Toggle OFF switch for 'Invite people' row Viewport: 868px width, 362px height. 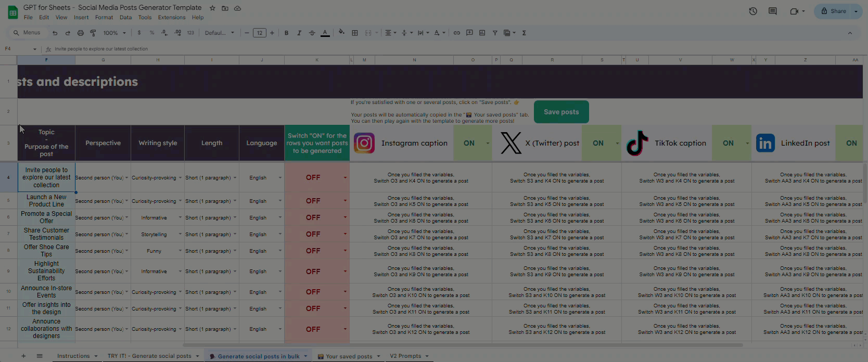click(317, 177)
